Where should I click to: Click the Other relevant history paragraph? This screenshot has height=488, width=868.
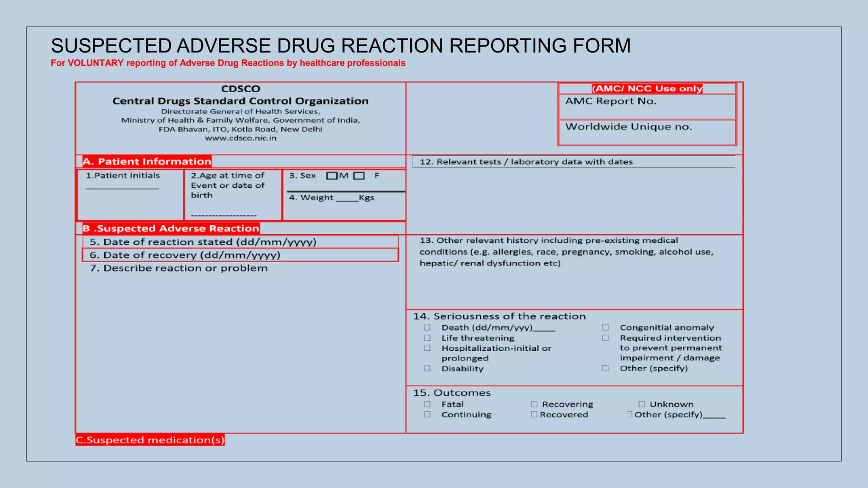click(x=567, y=252)
